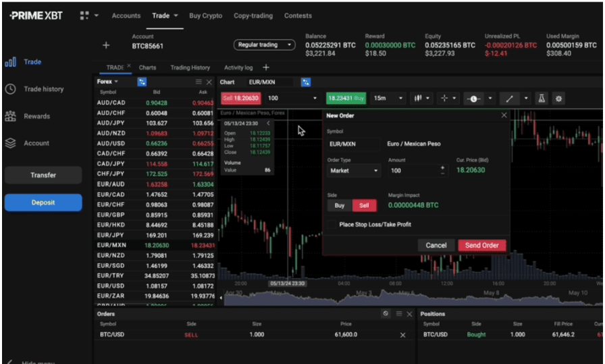605x364 pixels.
Task: Click the Send Order button
Action: point(482,246)
